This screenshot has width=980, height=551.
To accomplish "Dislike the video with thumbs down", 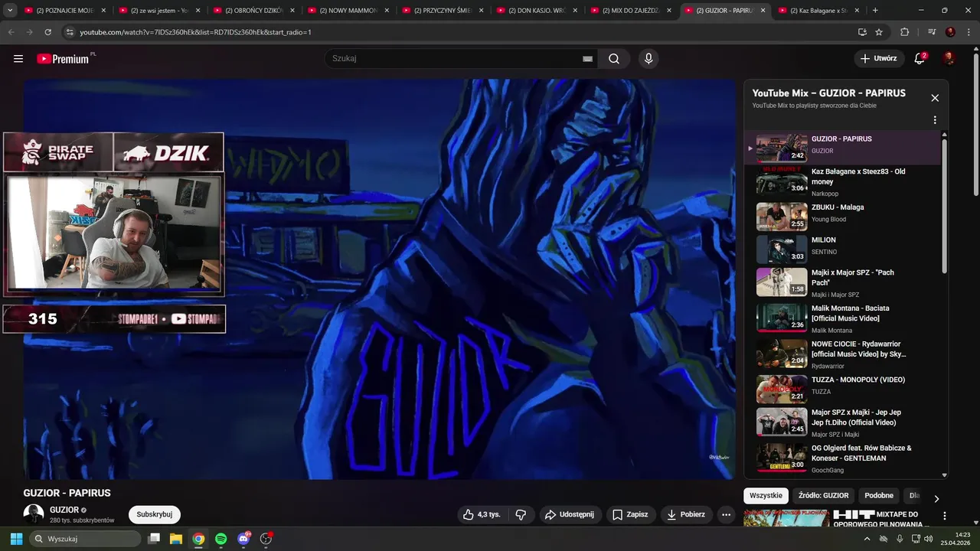I will pyautogui.click(x=521, y=515).
